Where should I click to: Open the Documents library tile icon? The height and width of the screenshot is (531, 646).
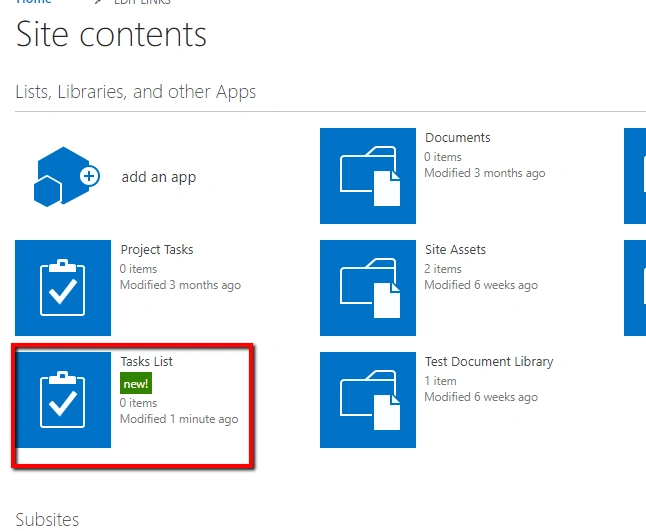(x=368, y=176)
